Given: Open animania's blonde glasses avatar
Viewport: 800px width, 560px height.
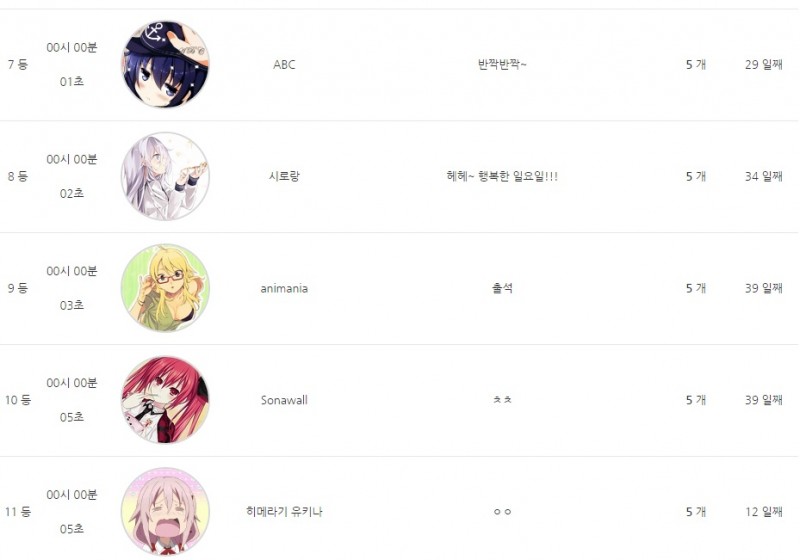Looking at the screenshot, I should click(165, 288).
